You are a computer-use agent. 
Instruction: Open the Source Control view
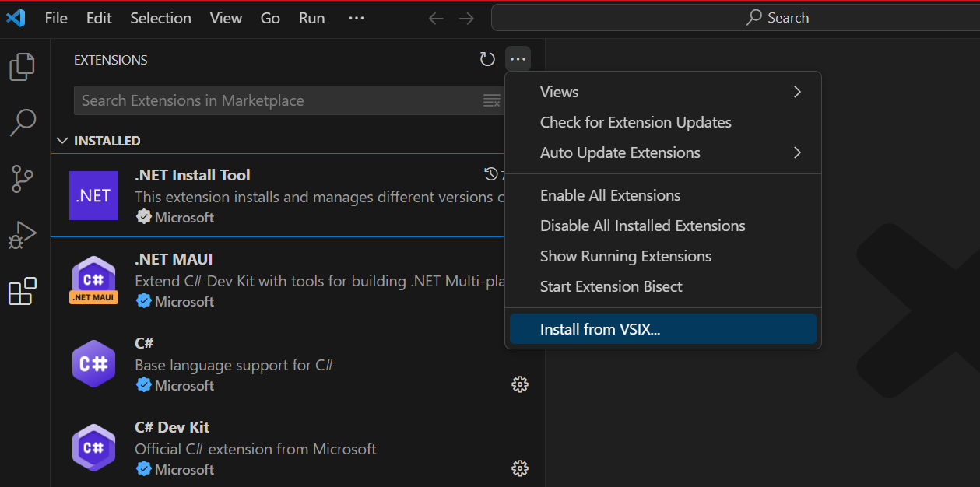click(22, 178)
